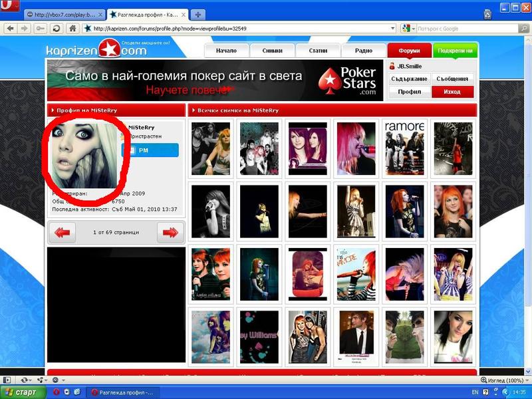Click the third quick launch icon

pos(77,392)
